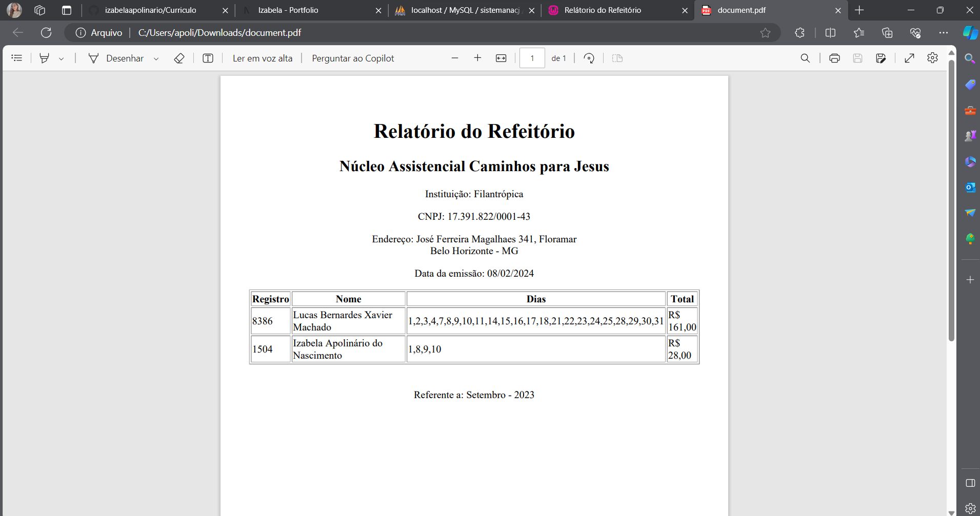Click Perguntar ao Copilot button

click(x=353, y=58)
